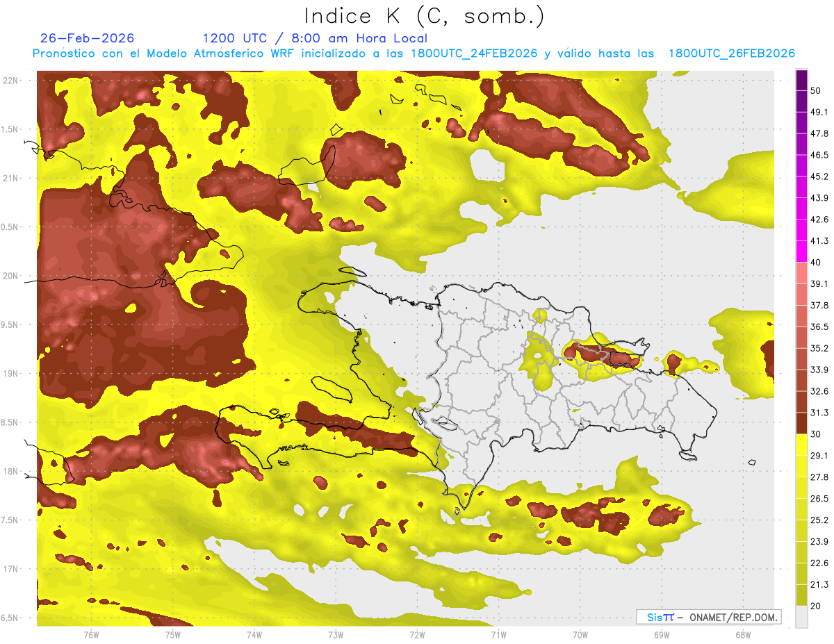
Task: Click the colorbar label "29.1"
Action: pyautogui.click(x=819, y=455)
